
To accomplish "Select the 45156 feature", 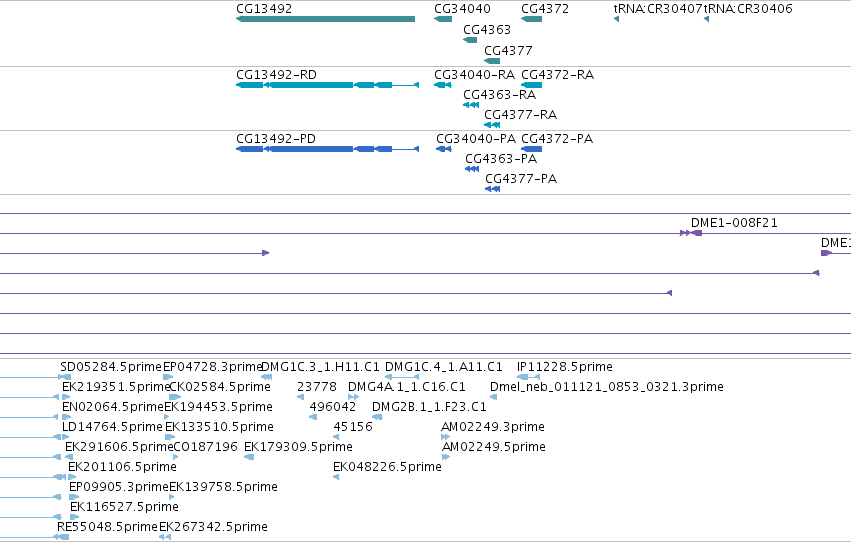I will [x=336, y=437].
